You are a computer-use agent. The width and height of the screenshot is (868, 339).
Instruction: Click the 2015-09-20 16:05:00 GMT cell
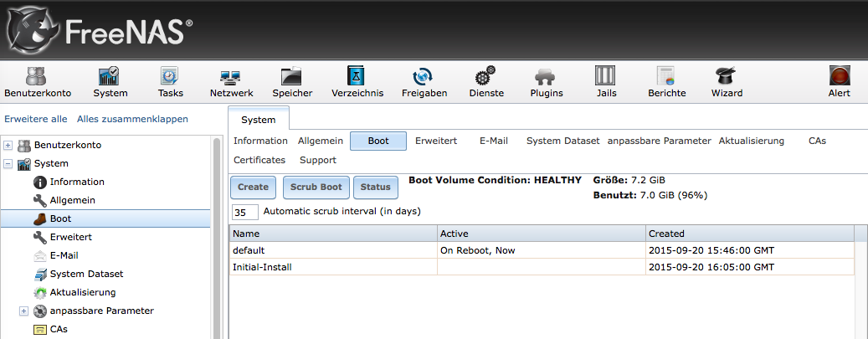pyautogui.click(x=750, y=267)
